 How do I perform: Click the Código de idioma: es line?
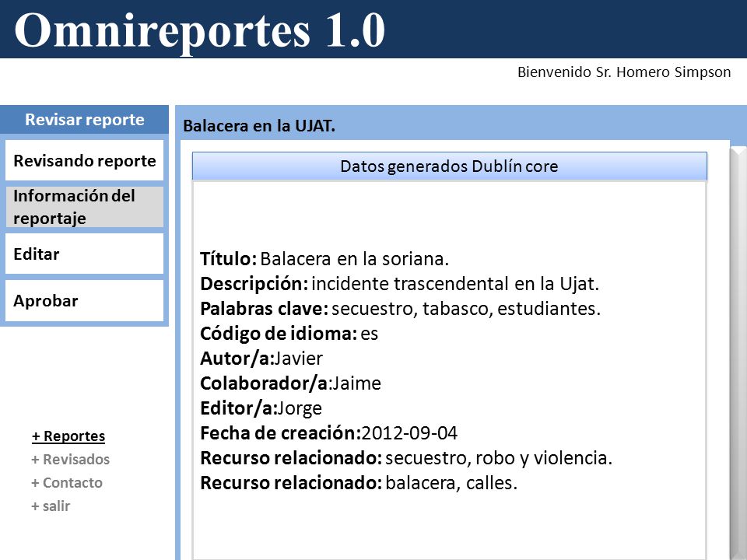point(289,334)
